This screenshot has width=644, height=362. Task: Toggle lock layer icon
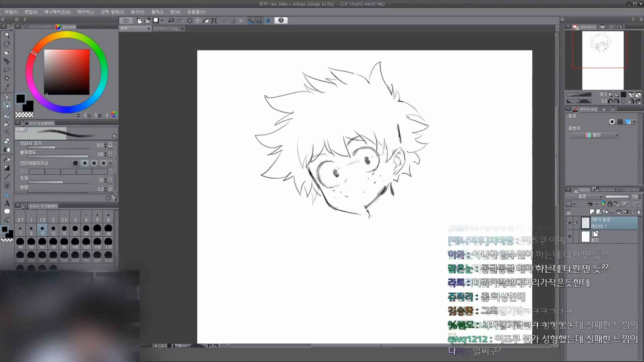click(610, 203)
